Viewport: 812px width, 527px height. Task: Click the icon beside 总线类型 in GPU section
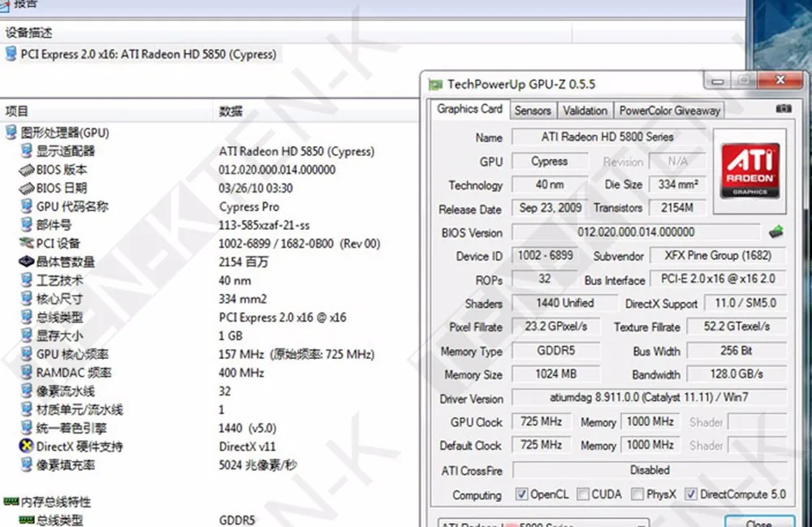[27, 317]
